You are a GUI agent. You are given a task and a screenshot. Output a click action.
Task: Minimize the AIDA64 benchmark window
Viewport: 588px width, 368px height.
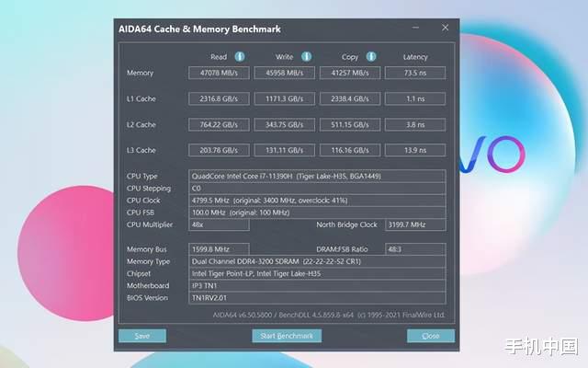tap(415, 28)
